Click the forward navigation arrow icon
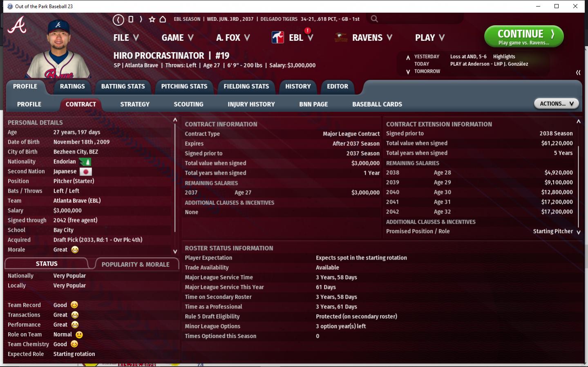 click(x=141, y=19)
